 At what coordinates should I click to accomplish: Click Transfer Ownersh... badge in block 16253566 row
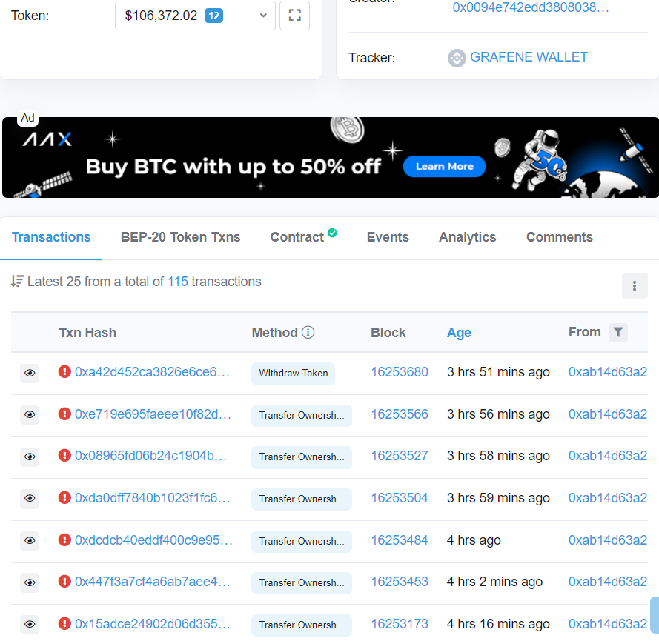click(302, 416)
